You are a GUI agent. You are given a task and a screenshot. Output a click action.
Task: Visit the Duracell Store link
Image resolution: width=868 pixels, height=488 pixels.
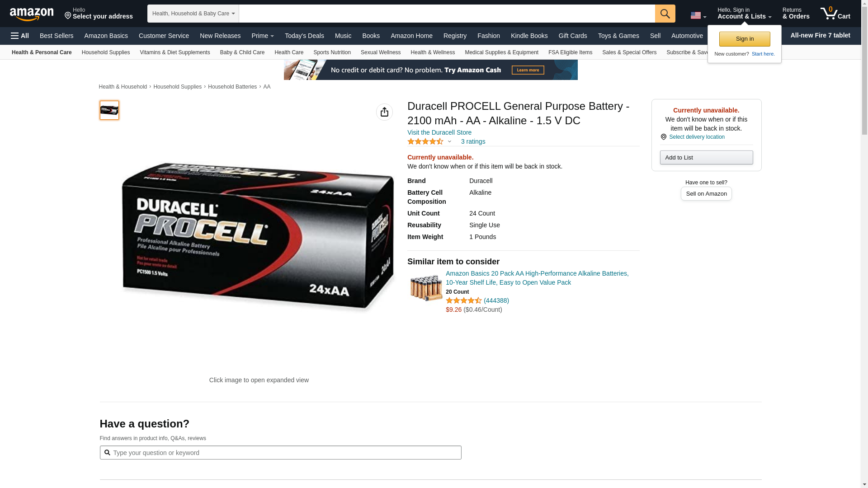coord(439,132)
